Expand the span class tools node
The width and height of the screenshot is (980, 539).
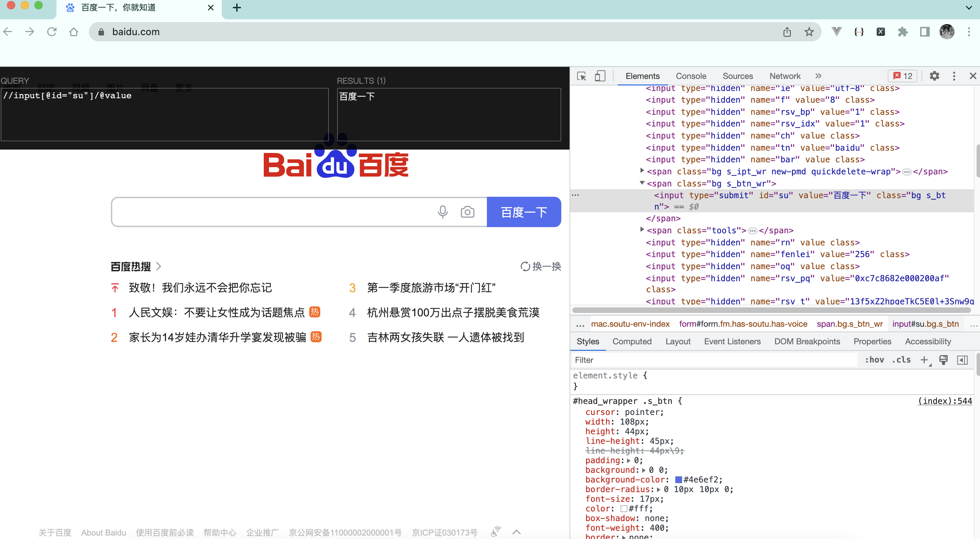[642, 230]
